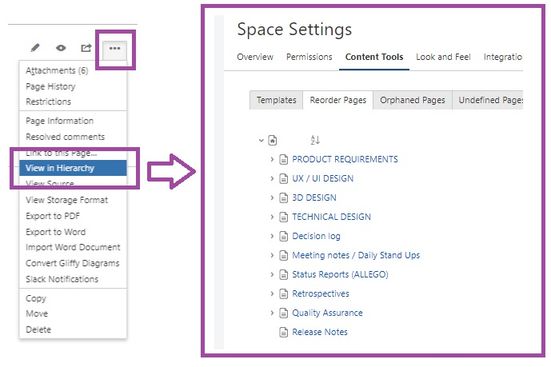Expand the TECHNICAL DESIGN tree node
551x367 pixels.
point(272,217)
